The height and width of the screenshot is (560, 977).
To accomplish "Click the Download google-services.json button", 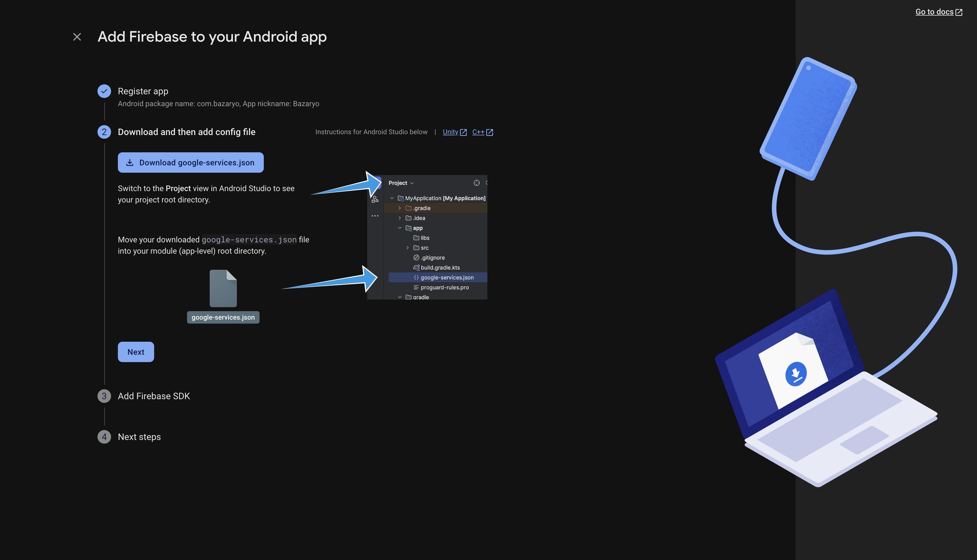I will click(190, 163).
